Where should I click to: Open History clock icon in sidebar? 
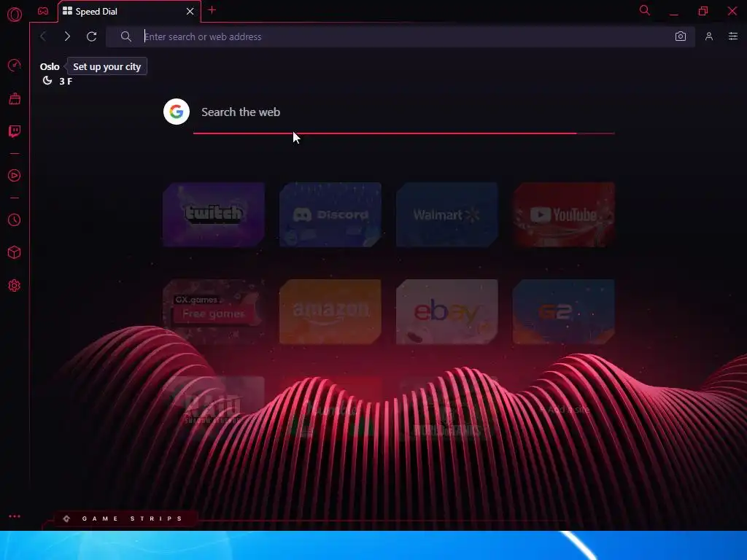click(x=15, y=220)
